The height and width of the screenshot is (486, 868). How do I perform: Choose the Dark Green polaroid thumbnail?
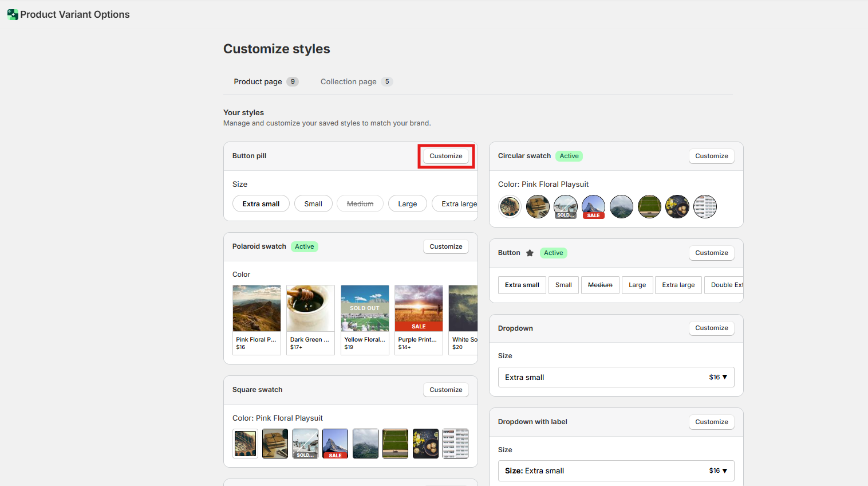click(310, 319)
